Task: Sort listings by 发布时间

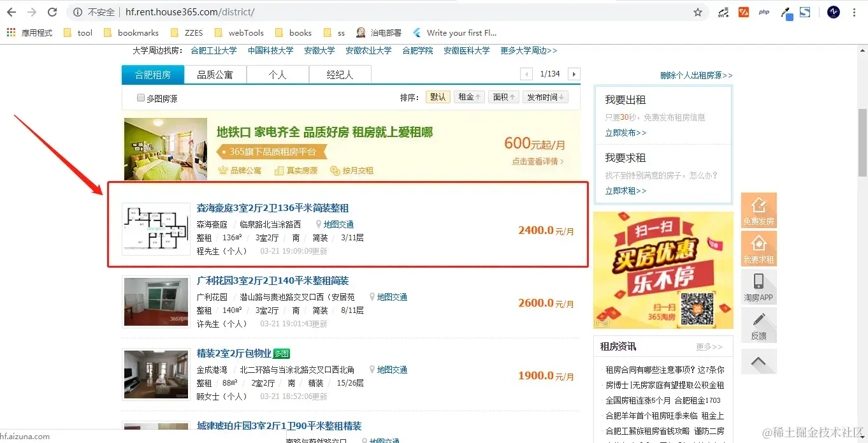Action: 545,97
